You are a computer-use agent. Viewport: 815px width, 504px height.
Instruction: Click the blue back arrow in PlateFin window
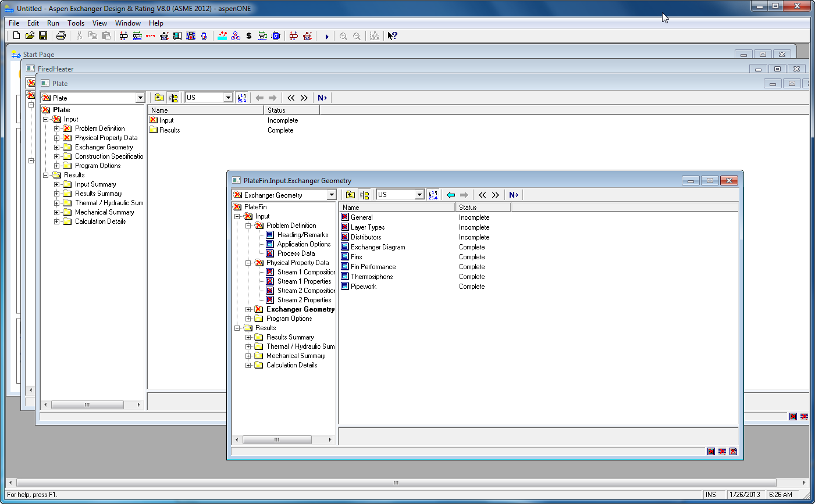coord(451,195)
